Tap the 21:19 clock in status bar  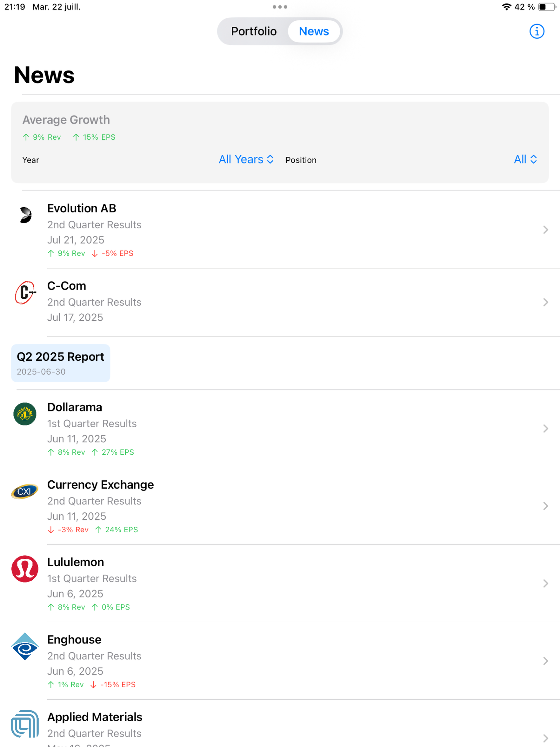click(x=15, y=7)
